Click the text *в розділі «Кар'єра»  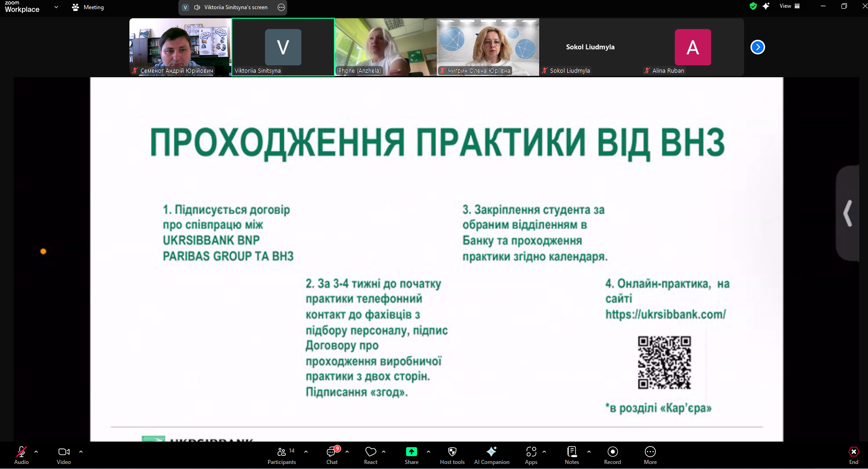tap(658, 408)
